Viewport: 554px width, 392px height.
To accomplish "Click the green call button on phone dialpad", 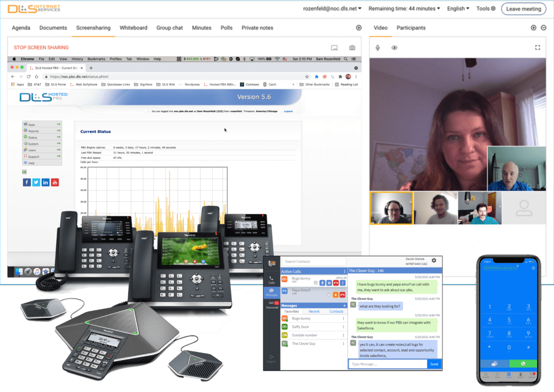I will coord(523,363).
